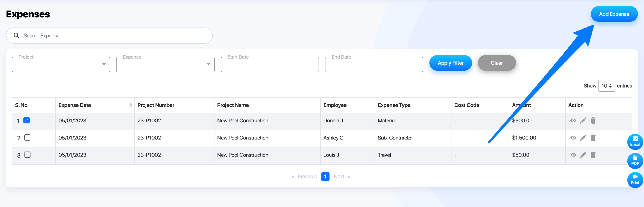Viewport: 644px width, 207px height.
Task: Click Apply Filter button
Action: point(451,63)
